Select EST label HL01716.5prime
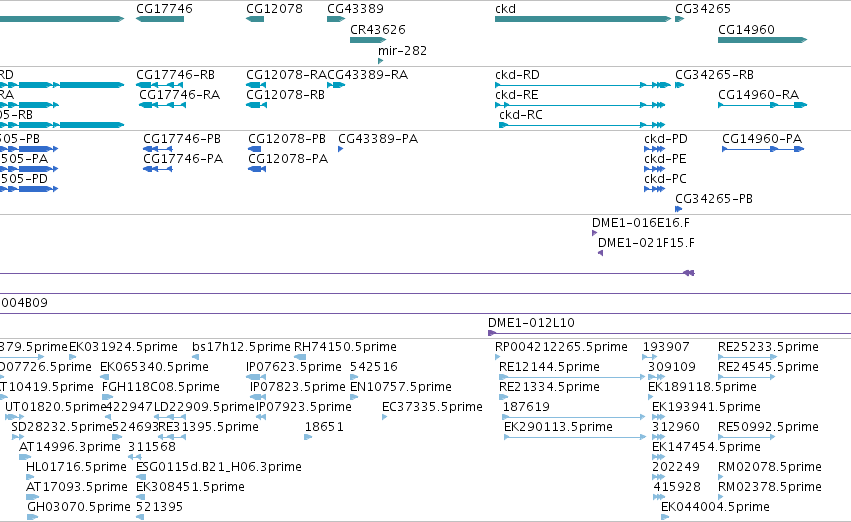The width and height of the screenshot is (851, 522). coord(77,467)
